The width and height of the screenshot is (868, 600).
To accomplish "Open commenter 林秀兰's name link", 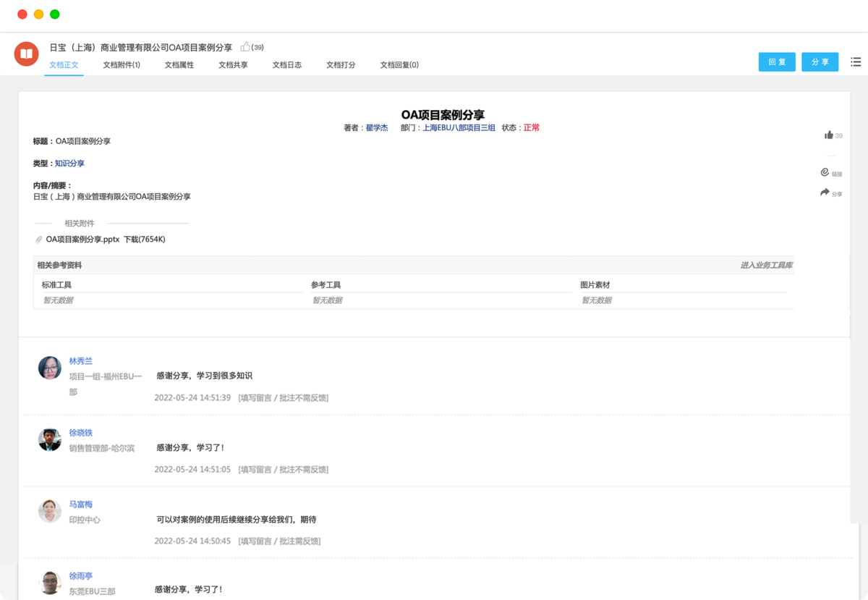I will (81, 360).
